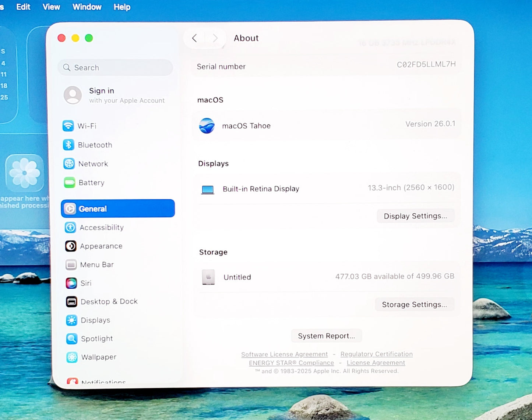Open the System Report button
Image resolution: width=532 pixels, height=420 pixels.
coord(326,336)
